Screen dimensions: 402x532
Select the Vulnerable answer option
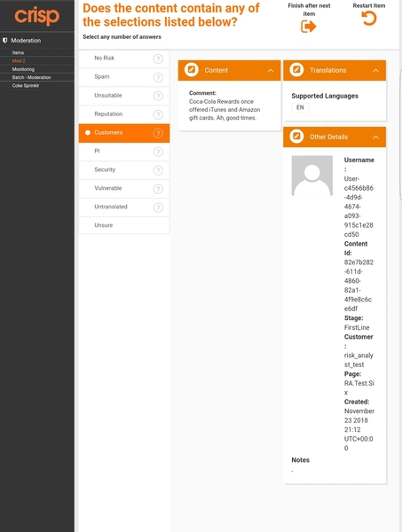tap(124, 189)
